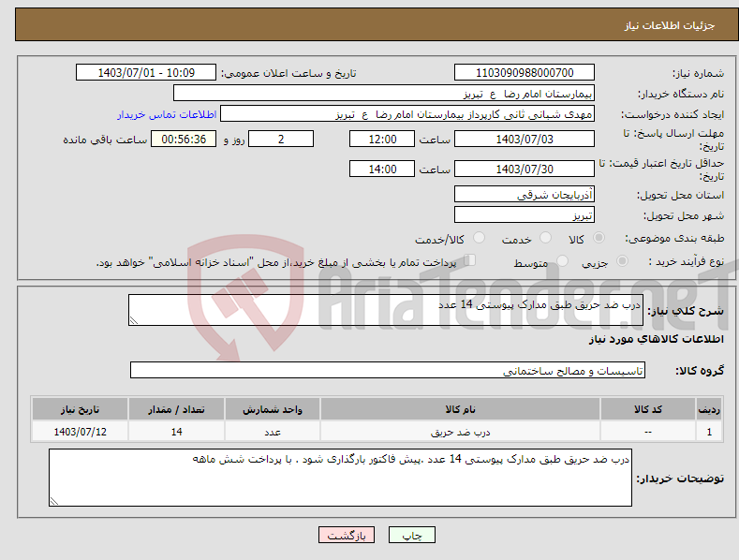Click the delivery city field تبریز
739x560 pixels.
click(x=525, y=215)
